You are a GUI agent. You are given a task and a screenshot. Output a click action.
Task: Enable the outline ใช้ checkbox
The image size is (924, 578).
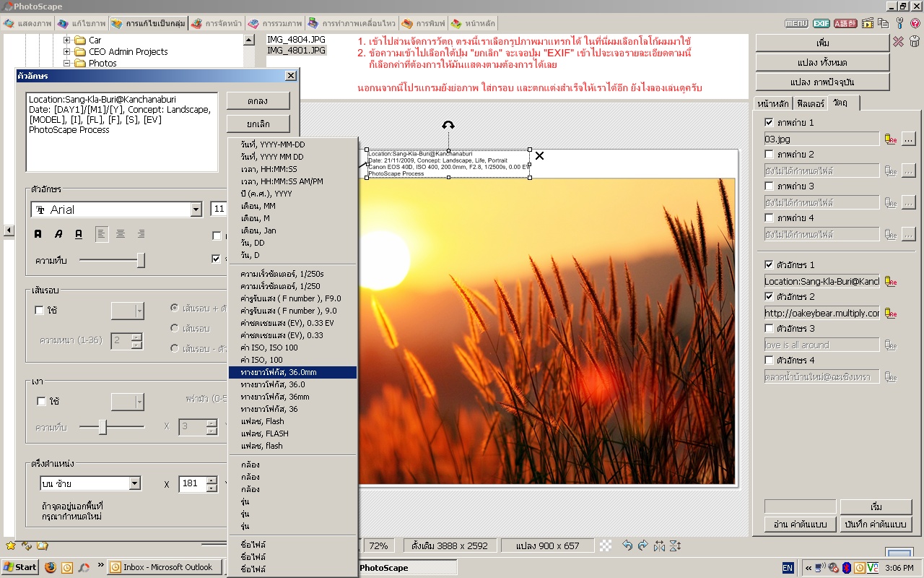pyautogui.click(x=40, y=311)
